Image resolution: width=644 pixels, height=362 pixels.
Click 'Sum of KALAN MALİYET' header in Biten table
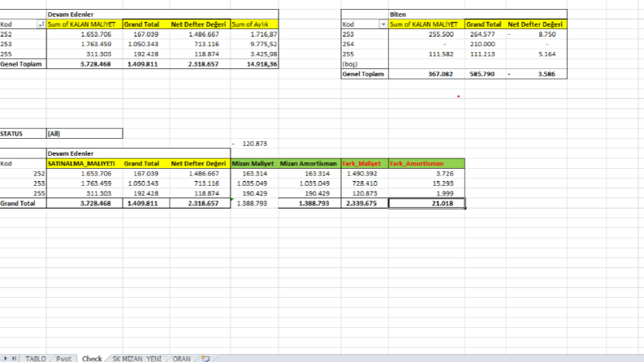point(426,24)
